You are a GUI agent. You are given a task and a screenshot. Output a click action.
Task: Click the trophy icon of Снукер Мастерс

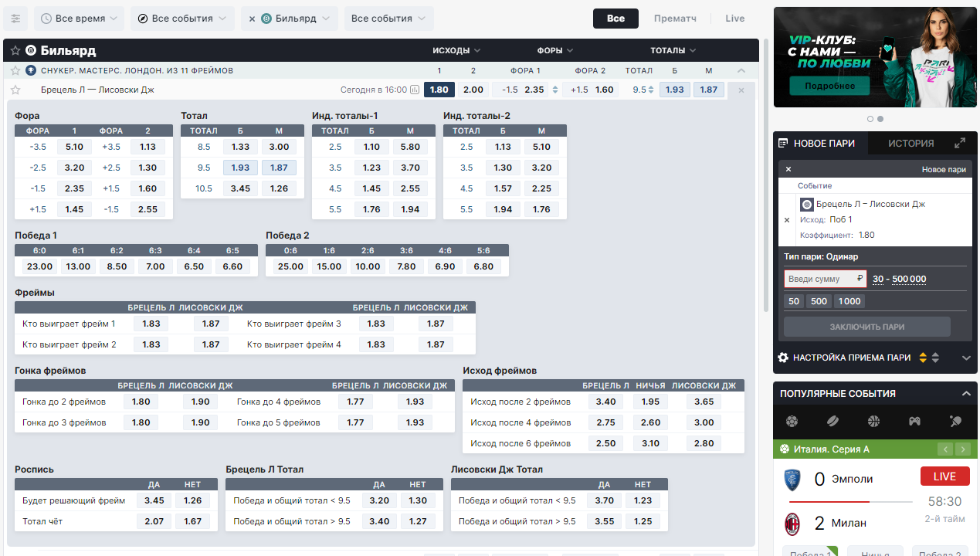click(31, 70)
